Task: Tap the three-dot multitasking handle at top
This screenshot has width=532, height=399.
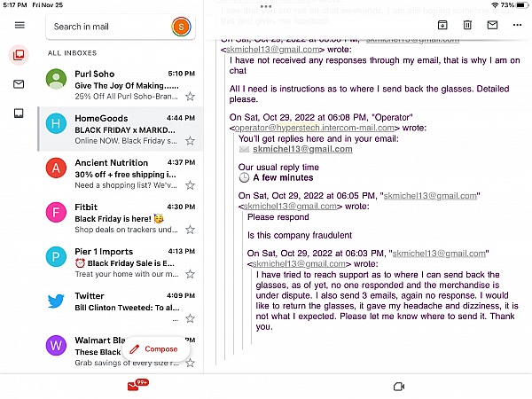Action: (x=266, y=6)
